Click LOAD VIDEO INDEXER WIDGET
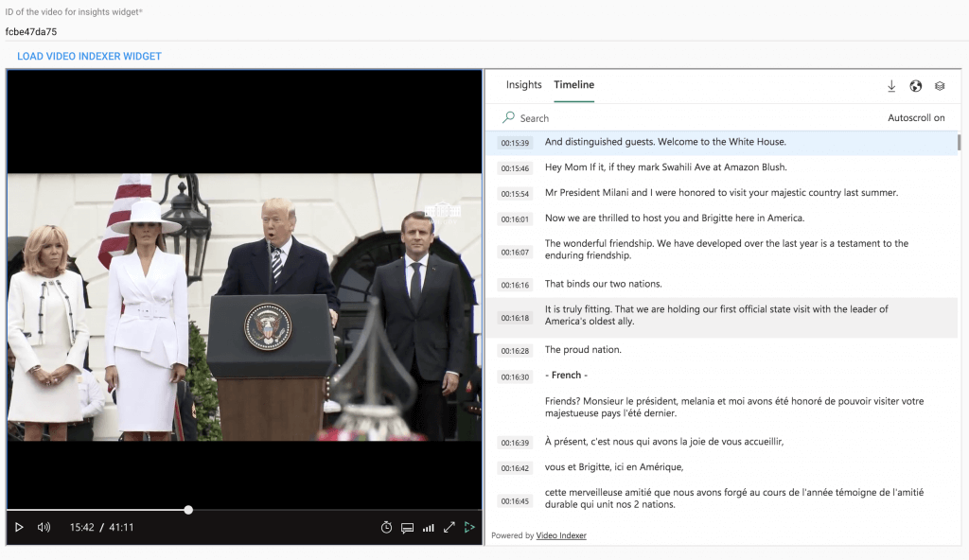Screen dimensions: 969x560 (89, 56)
